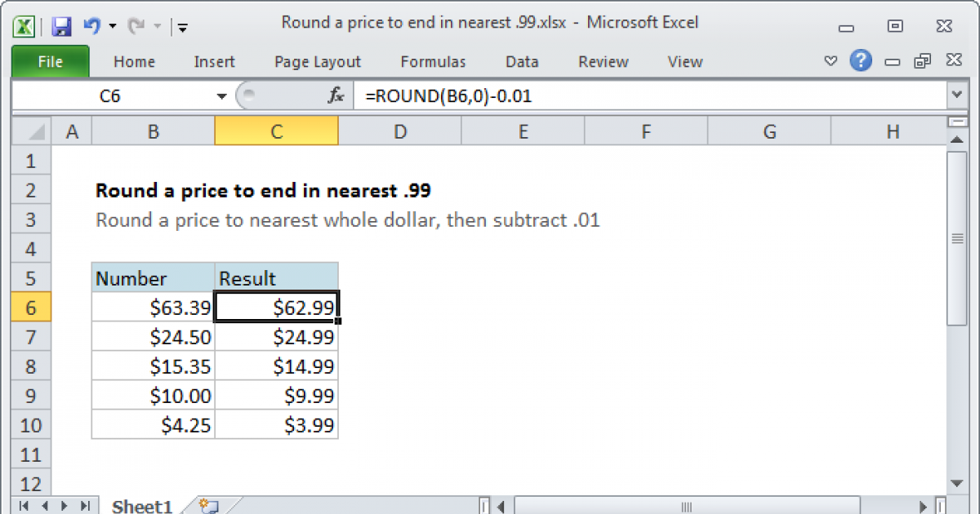Click the Name Box showing C6
The image size is (980, 514).
click(x=110, y=96)
